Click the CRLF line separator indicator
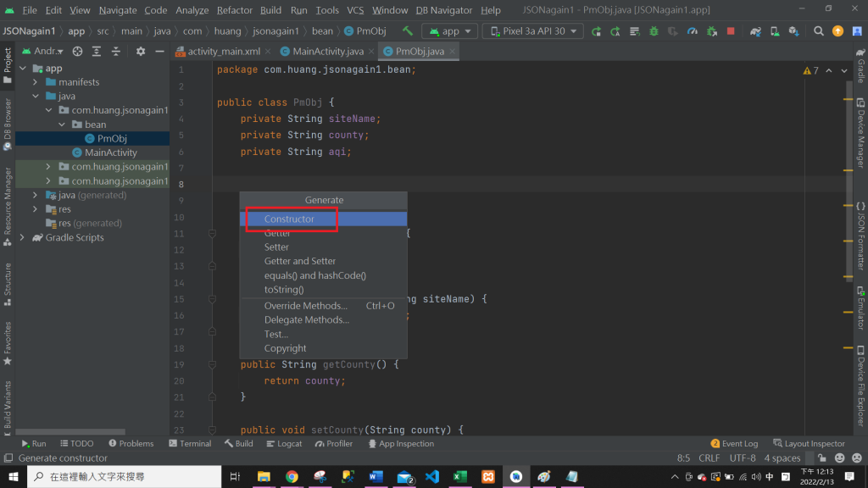 pos(709,458)
